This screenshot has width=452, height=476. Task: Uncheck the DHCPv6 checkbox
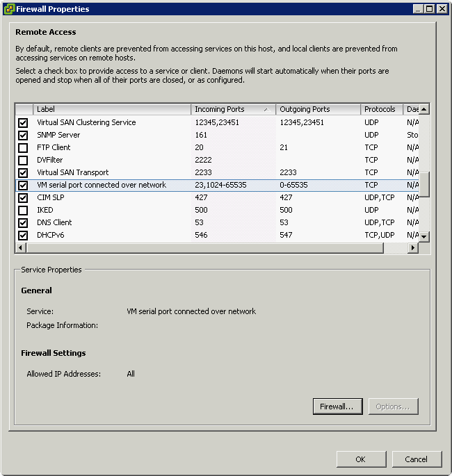point(23,236)
